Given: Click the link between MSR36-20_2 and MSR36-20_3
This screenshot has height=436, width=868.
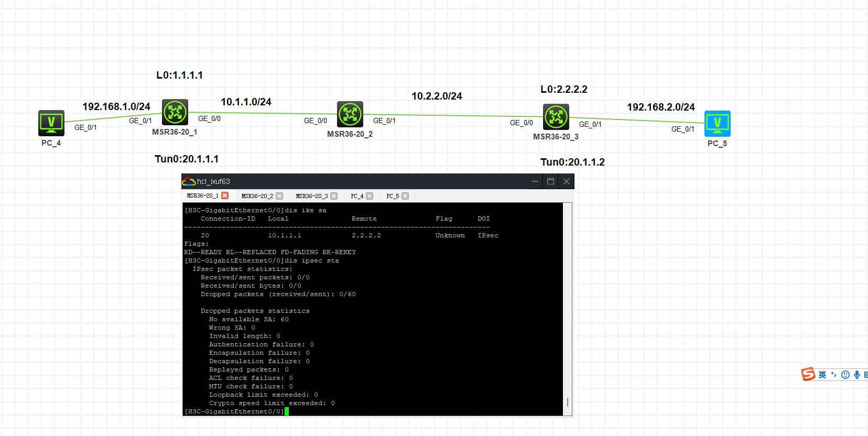Looking at the screenshot, I should 453,116.
